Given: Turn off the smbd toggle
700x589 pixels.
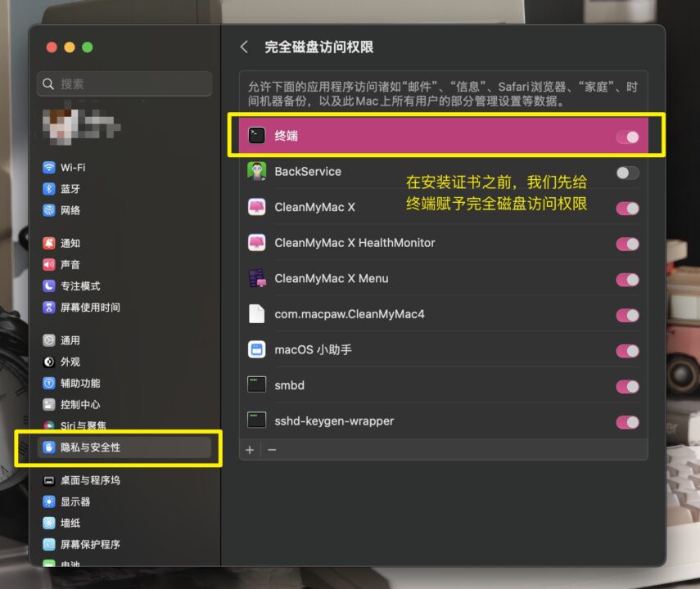Looking at the screenshot, I should click(x=627, y=385).
